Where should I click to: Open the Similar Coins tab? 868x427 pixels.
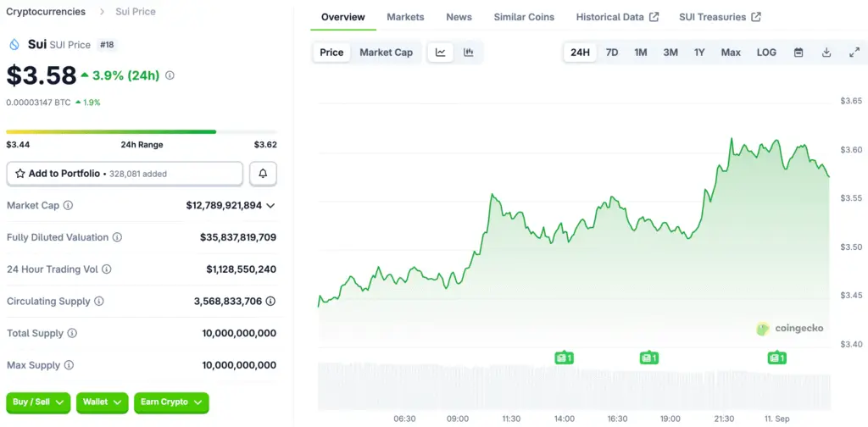click(524, 17)
